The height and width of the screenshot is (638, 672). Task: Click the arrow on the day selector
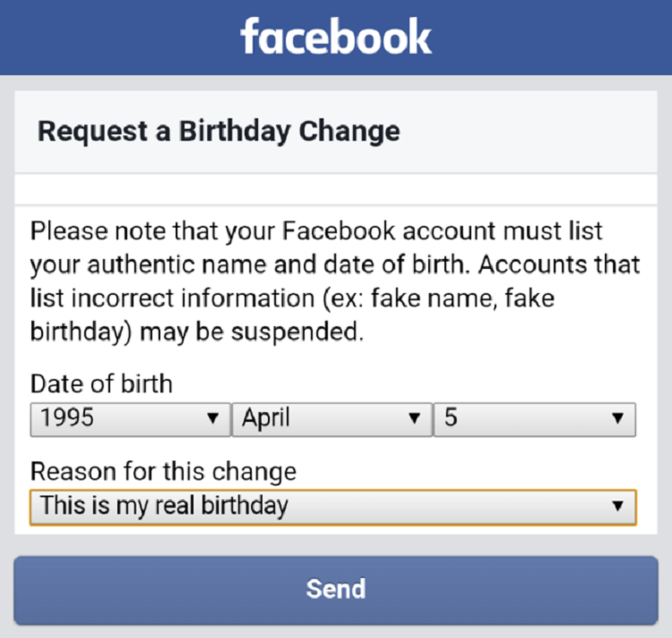617,419
